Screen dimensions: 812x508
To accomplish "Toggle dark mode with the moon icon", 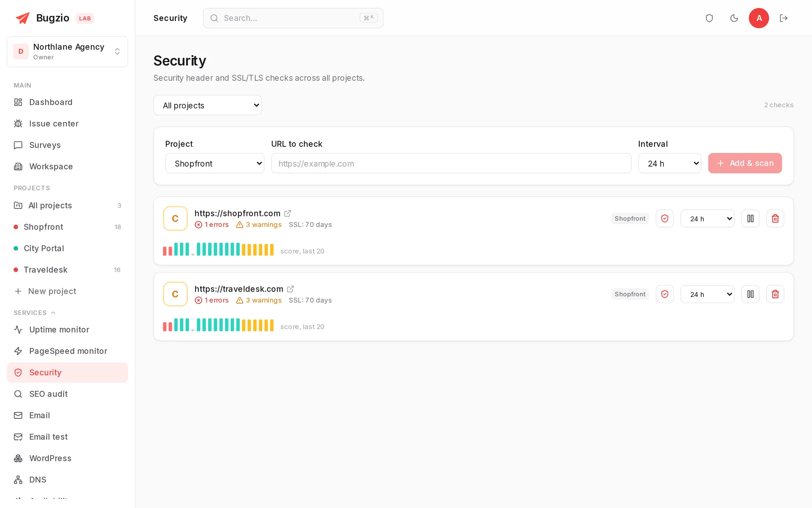I will point(734,18).
